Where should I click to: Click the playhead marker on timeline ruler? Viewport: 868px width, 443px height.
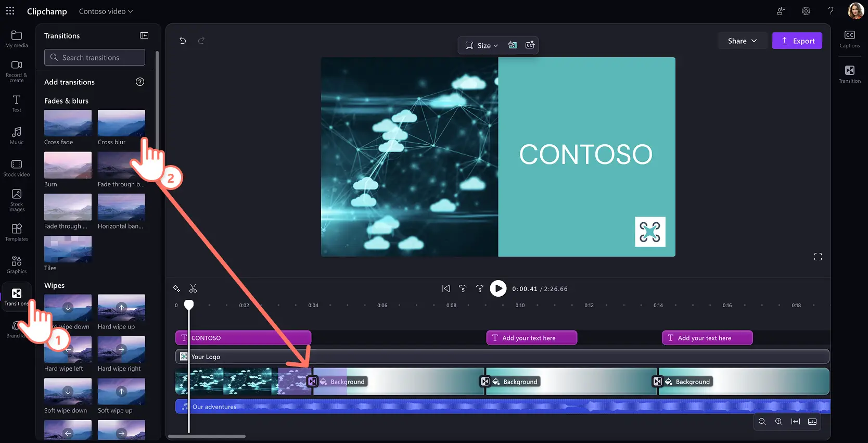click(189, 305)
